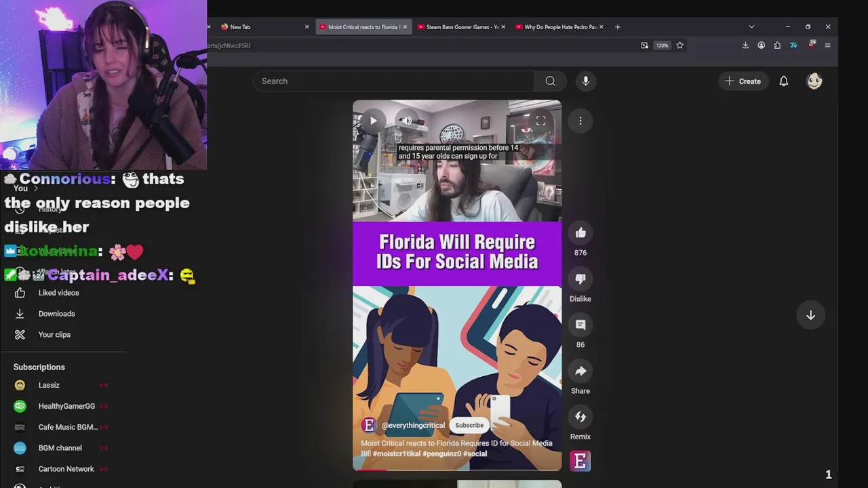Open the browser downloads panel
The width and height of the screenshot is (868, 488).
pyautogui.click(x=745, y=45)
